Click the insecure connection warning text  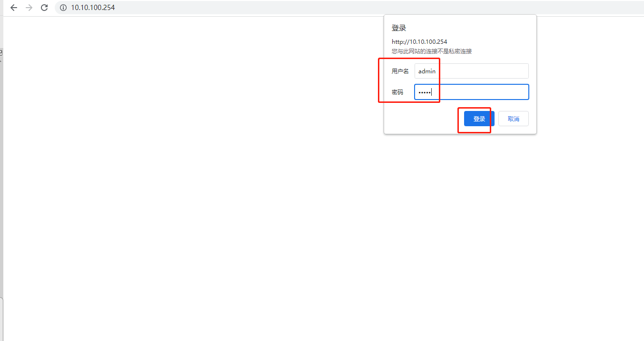pos(432,51)
